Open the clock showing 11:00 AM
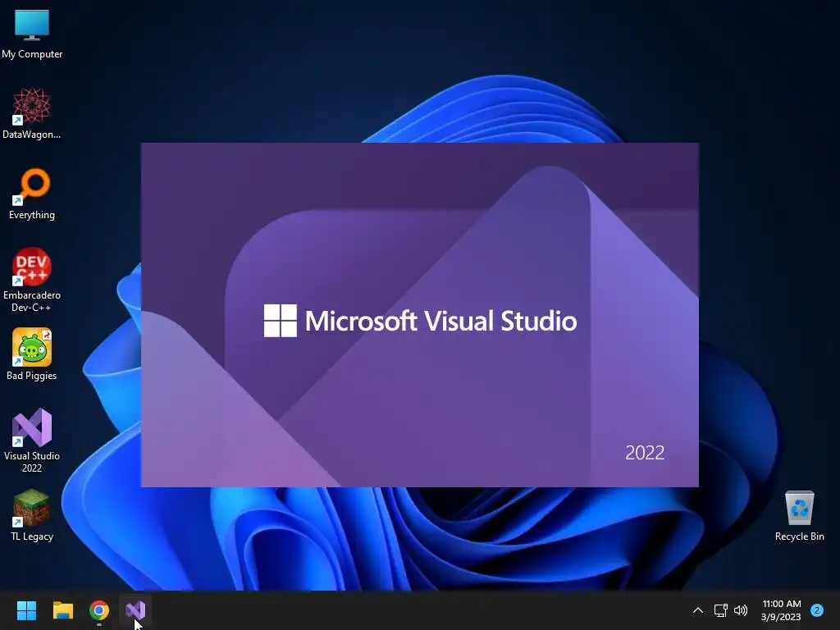This screenshot has height=630, width=840. tap(781, 610)
